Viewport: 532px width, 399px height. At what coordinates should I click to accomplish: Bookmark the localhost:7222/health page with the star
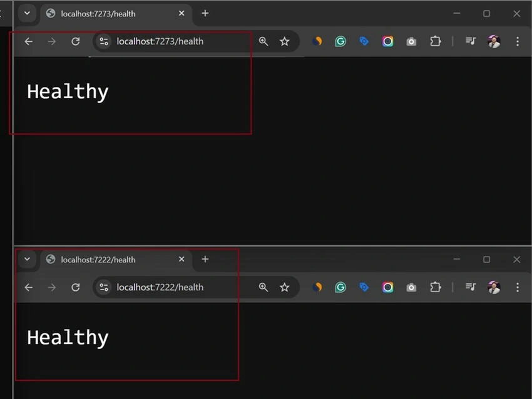click(284, 288)
